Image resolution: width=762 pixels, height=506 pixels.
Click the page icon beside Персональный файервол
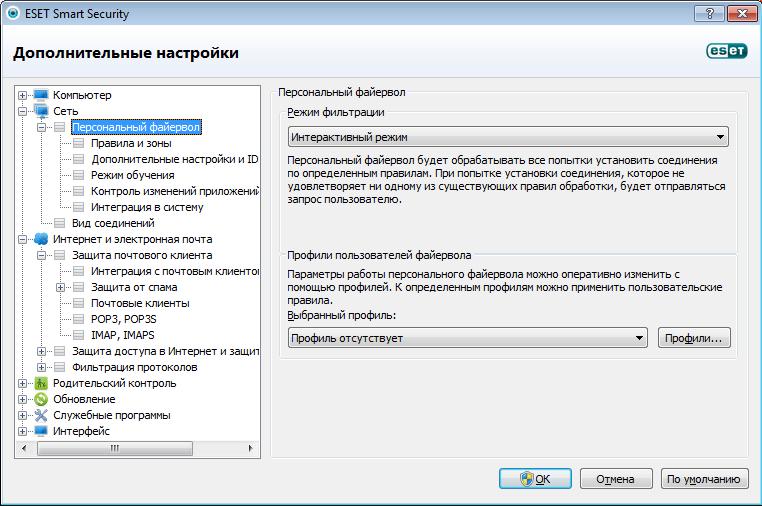pos(60,127)
